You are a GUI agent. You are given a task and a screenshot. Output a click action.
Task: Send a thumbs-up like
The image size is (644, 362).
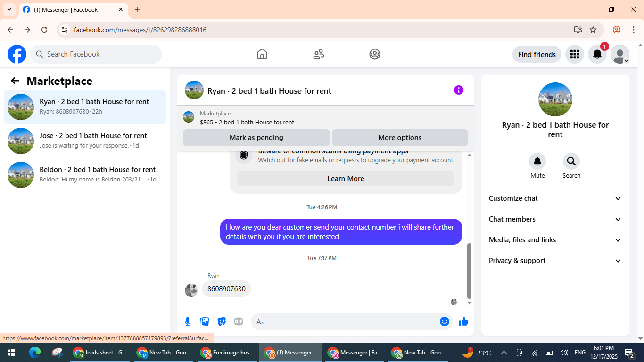[463, 321]
